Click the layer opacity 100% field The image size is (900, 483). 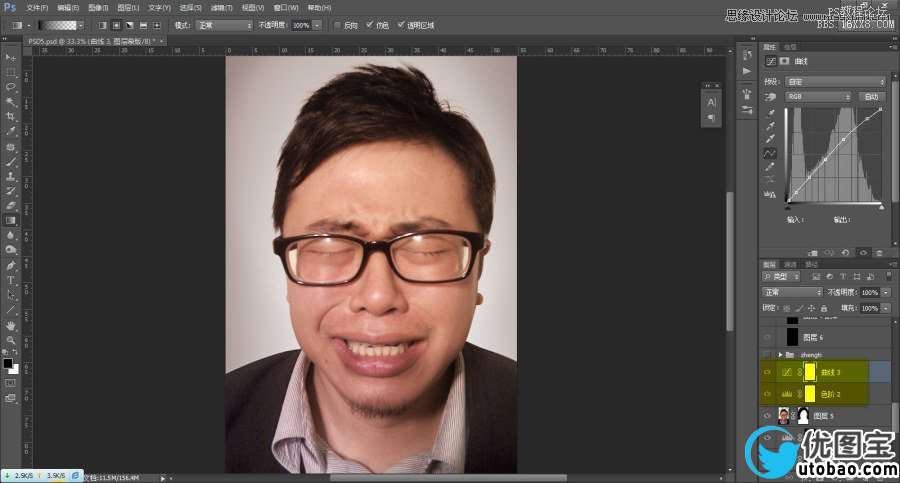point(868,292)
